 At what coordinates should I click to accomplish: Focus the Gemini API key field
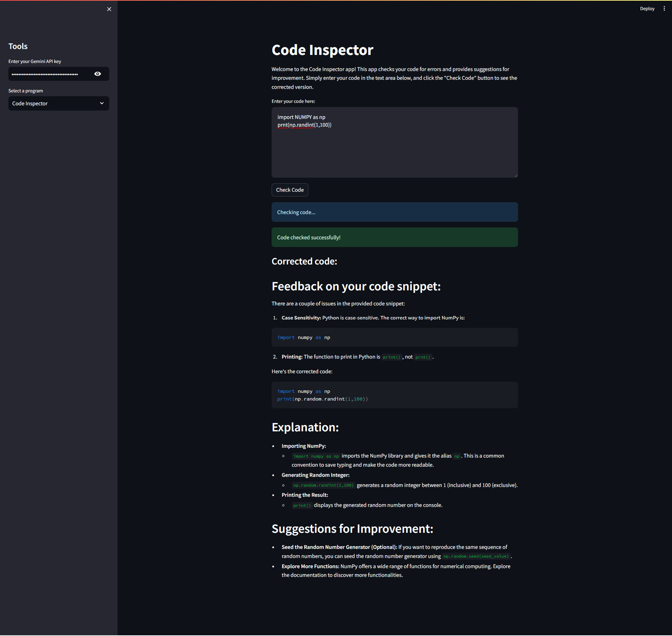(49, 74)
